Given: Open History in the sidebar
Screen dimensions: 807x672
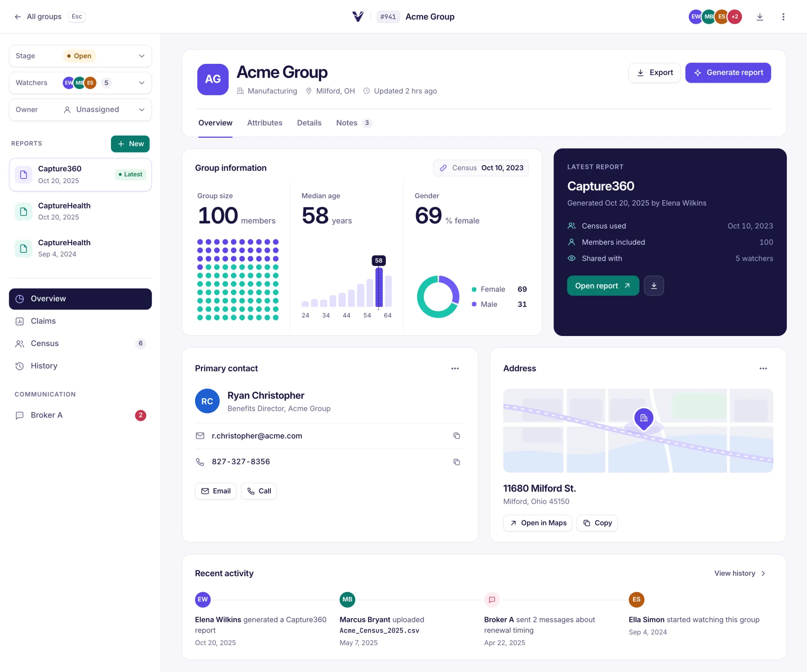Looking at the screenshot, I should (80, 366).
